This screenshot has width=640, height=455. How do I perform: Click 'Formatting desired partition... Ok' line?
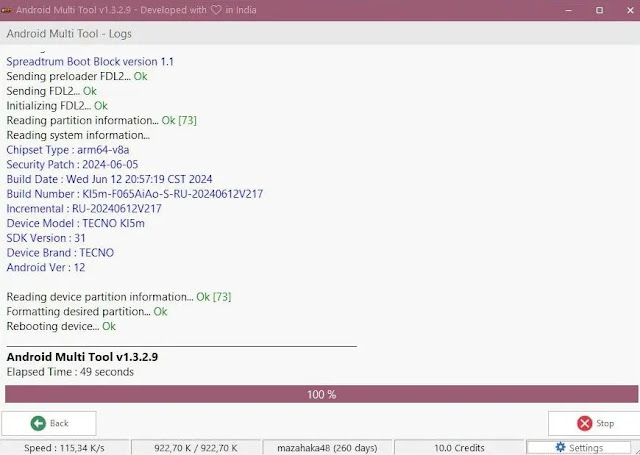coord(87,311)
